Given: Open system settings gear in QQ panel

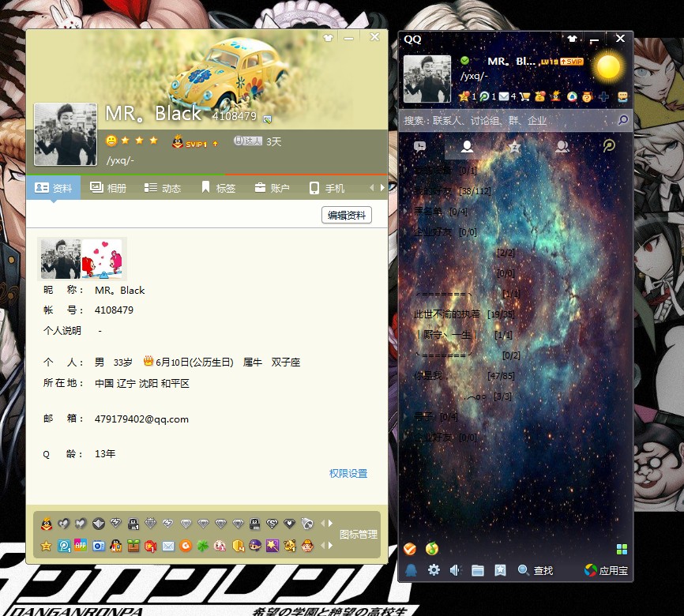Looking at the screenshot, I should (434, 569).
